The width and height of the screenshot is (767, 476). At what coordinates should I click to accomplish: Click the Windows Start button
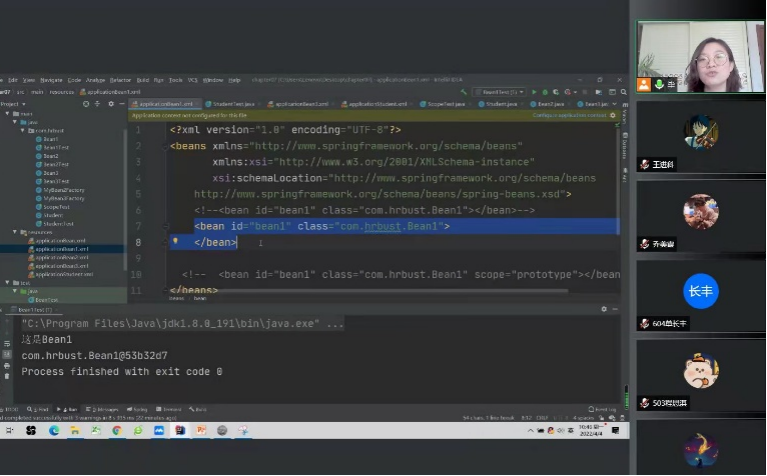point(9,430)
